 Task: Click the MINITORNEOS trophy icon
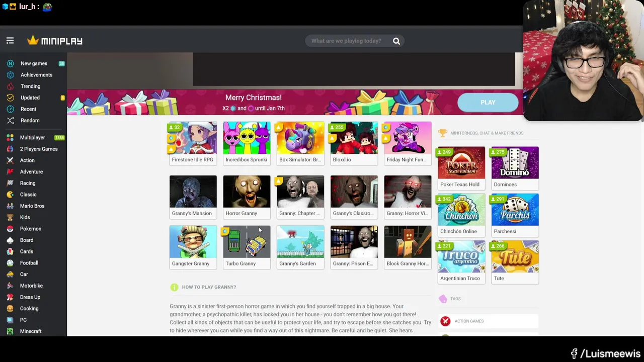[x=442, y=133]
